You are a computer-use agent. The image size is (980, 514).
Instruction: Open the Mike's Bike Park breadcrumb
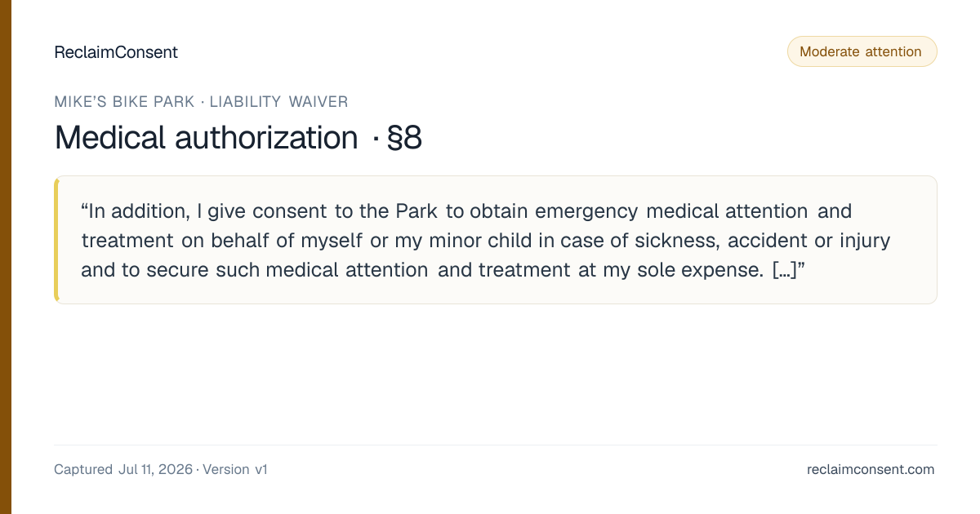coord(124,102)
